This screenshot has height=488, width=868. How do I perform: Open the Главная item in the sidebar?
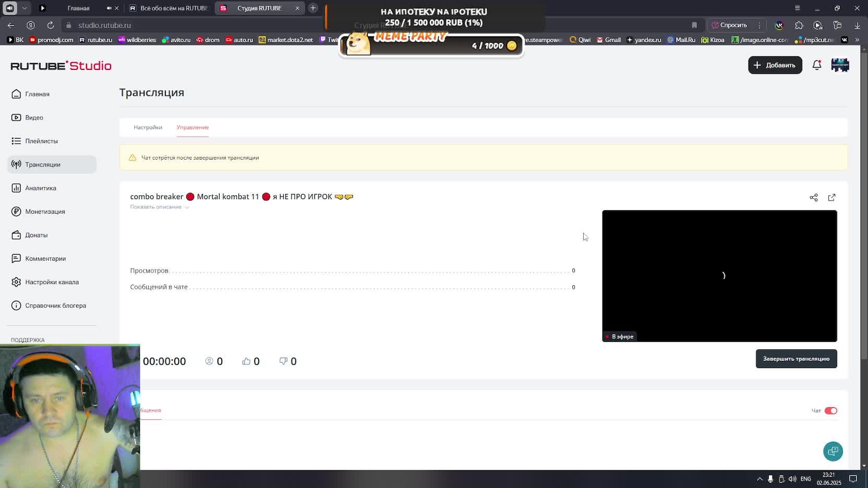[52, 94]
